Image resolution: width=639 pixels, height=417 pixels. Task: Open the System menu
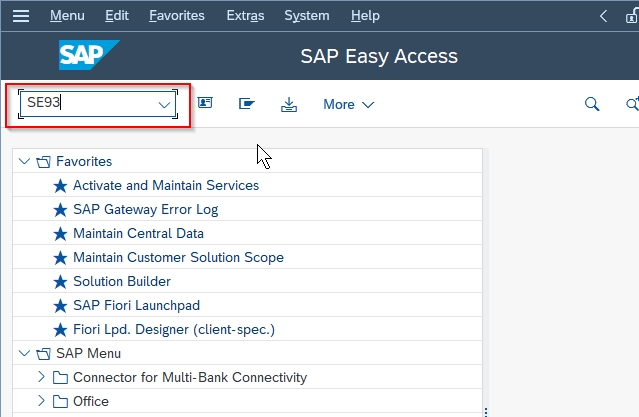[x=307, y=15]
